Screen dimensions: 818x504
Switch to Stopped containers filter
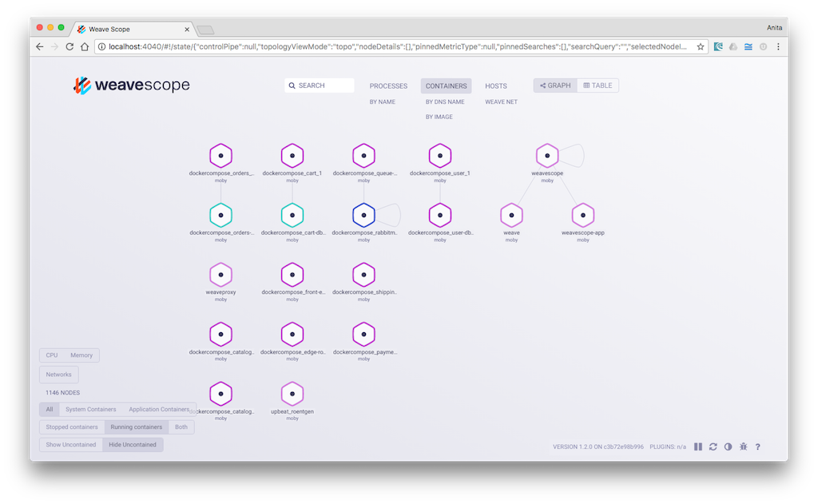[x=72, y=427]
